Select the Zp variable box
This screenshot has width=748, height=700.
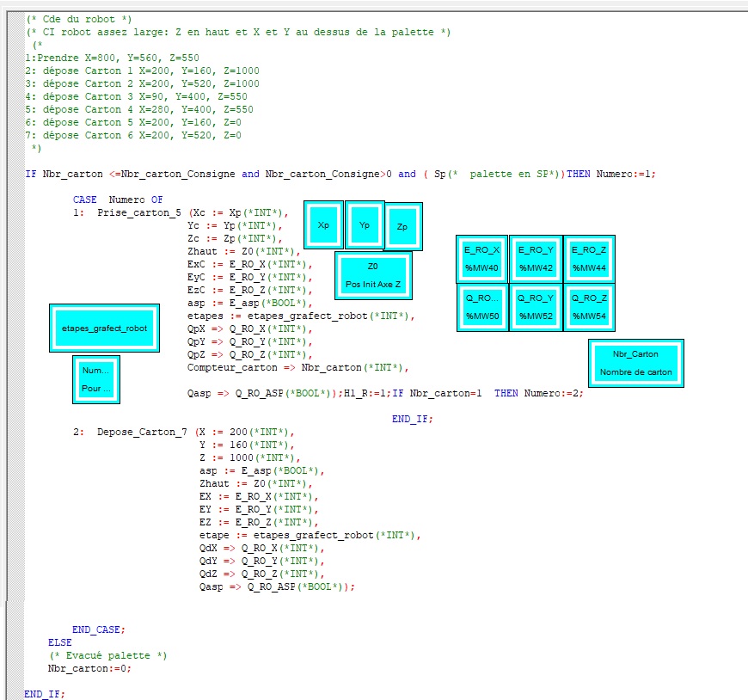(x=402, y=226)
